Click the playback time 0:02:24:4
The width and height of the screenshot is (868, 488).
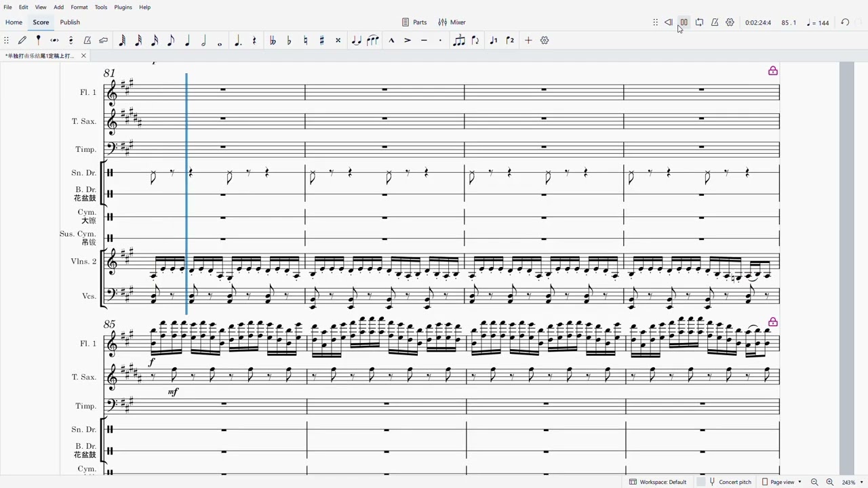coord(758,22)
